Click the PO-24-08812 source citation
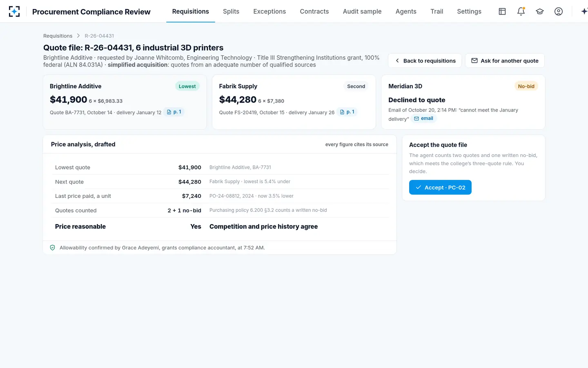The image size is (588, 368). [x=251, y=196]
